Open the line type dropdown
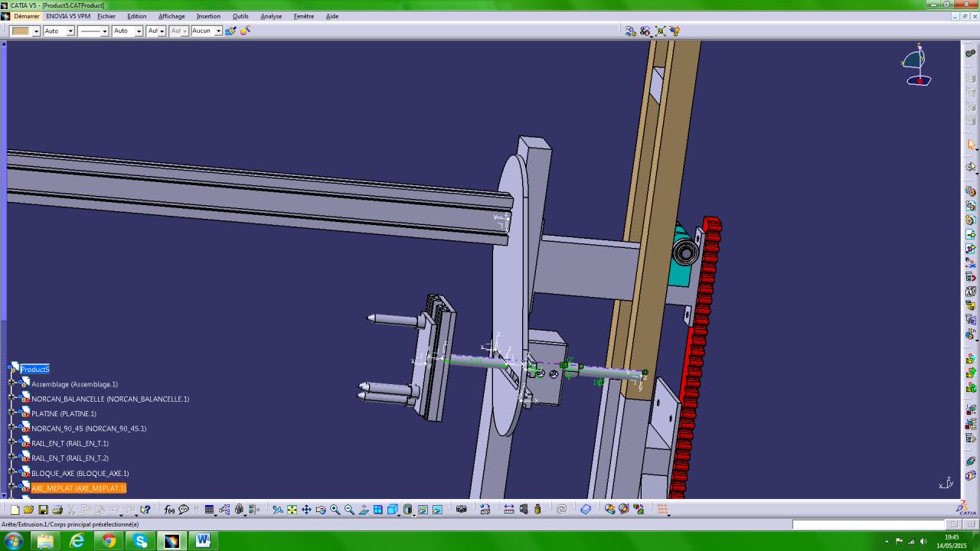This screenshot has width=980, height=551. [104, 31]
